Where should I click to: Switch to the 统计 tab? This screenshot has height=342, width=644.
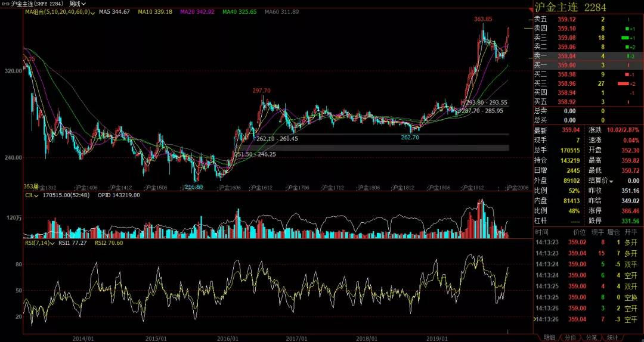tap(612, 337)
